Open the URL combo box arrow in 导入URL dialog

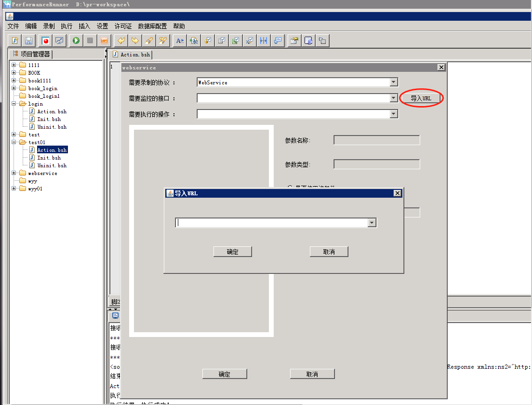click(372, 223)
